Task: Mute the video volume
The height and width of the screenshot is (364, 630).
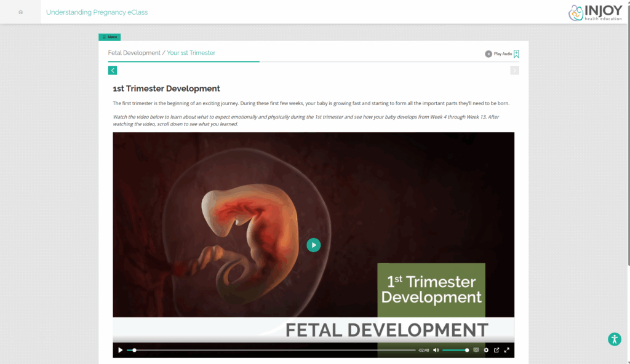Action: 436,350
